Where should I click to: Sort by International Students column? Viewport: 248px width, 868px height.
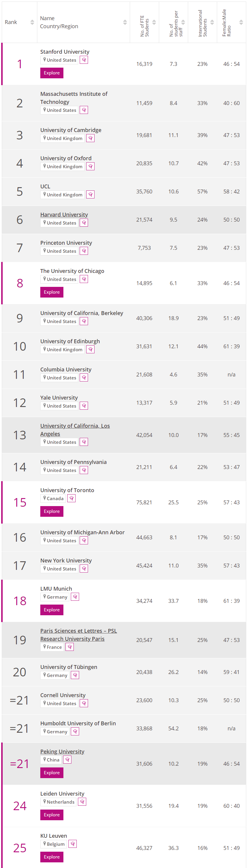pos(212,22)
